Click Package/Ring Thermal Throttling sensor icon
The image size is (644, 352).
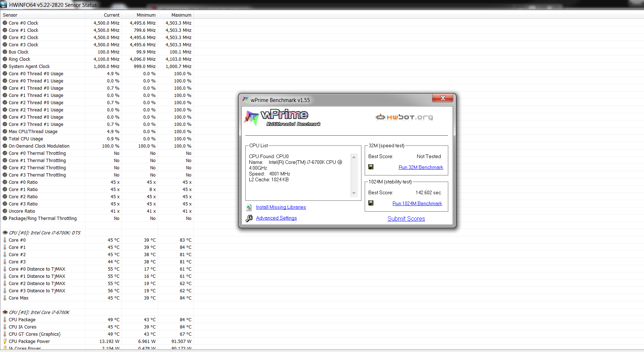click(5, 218)
